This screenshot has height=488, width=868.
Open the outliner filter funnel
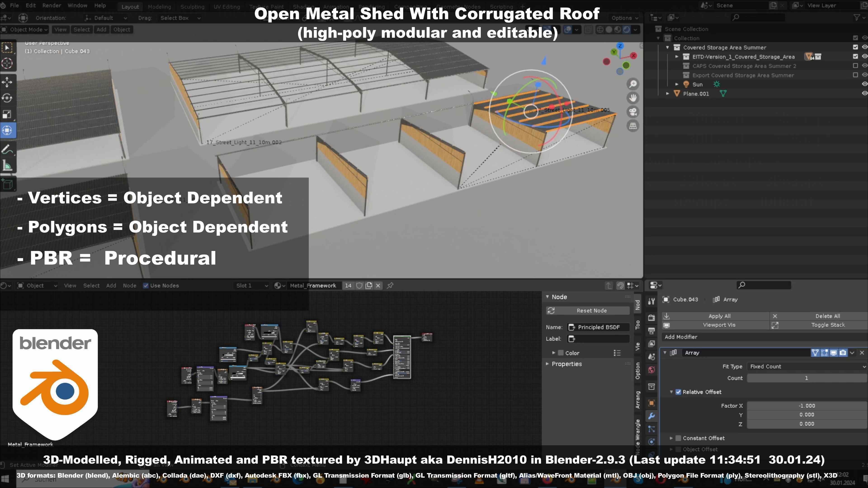(856, 18)
